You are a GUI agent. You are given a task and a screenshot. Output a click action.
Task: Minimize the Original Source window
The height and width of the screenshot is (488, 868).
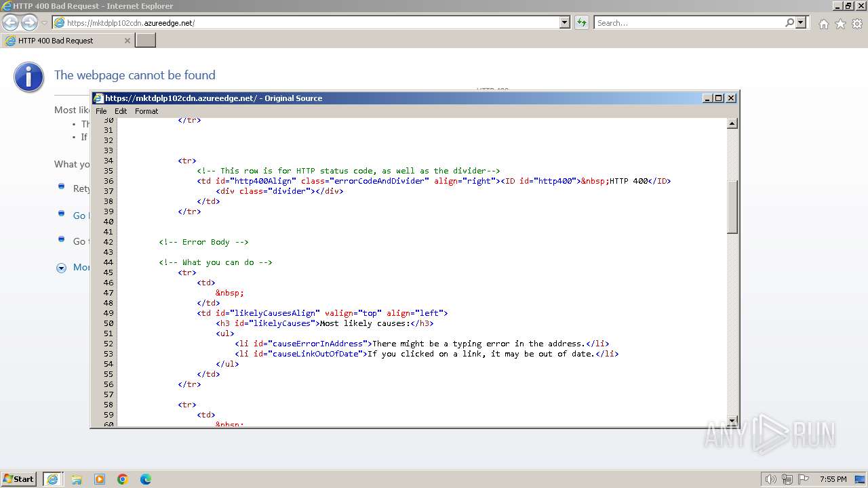708,98
